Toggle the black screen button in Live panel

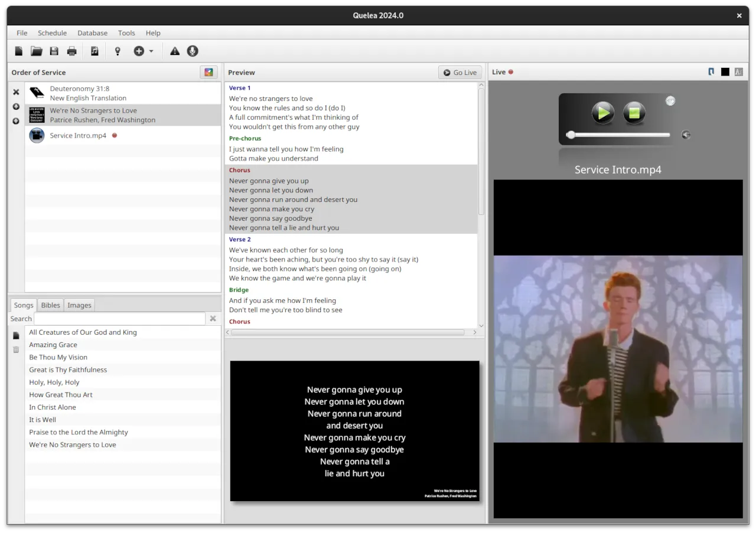pos(725,72)
